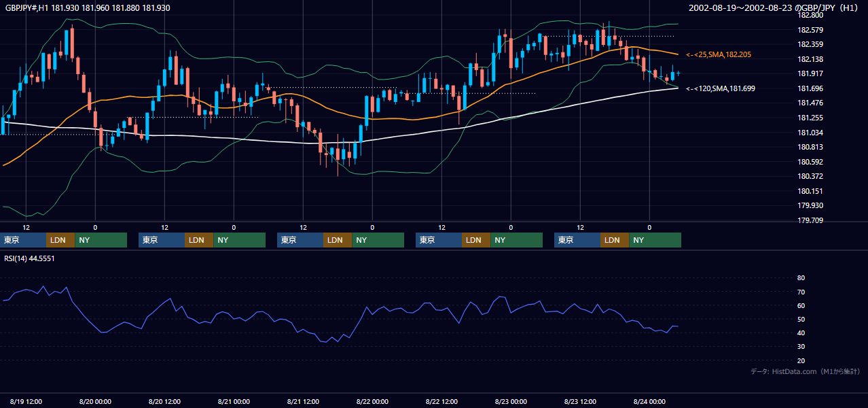Click the rightmost LDN session block
Screen dimensions: 868x408
click(x=615, y=240)
